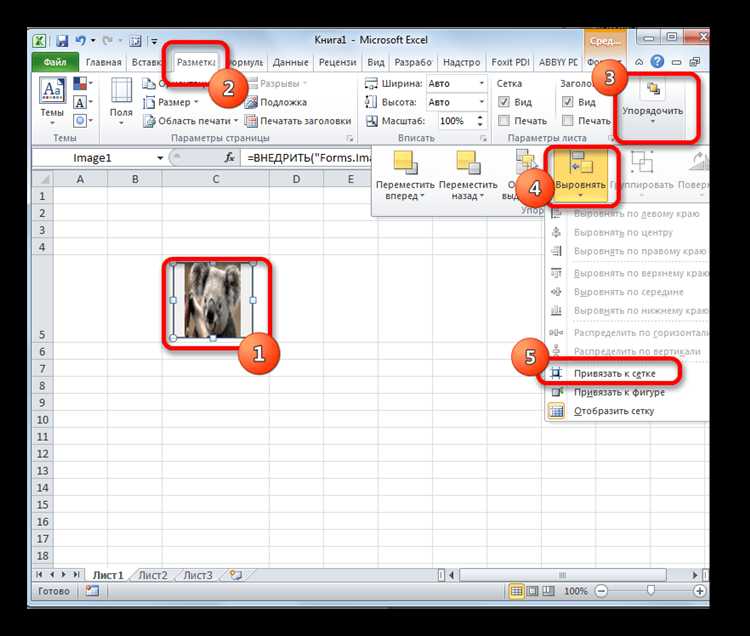Click the zoom slider handle in status bar
This screenshot has width=750, height=636.
[x=651, y=591]
